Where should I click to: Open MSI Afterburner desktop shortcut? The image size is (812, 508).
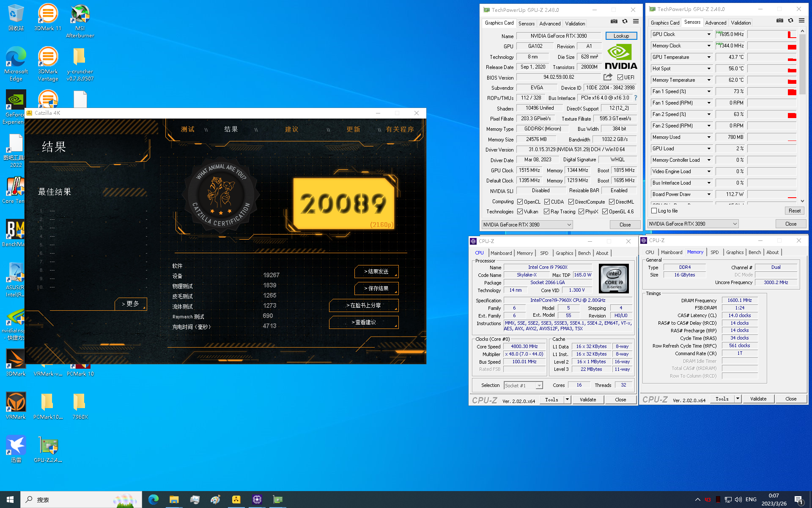80,21
